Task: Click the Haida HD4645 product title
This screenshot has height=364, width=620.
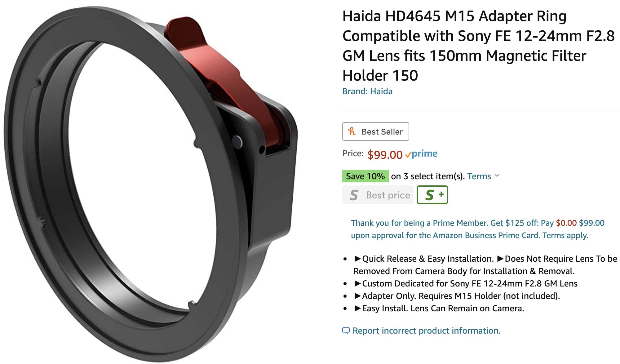Action: (478, 46)
